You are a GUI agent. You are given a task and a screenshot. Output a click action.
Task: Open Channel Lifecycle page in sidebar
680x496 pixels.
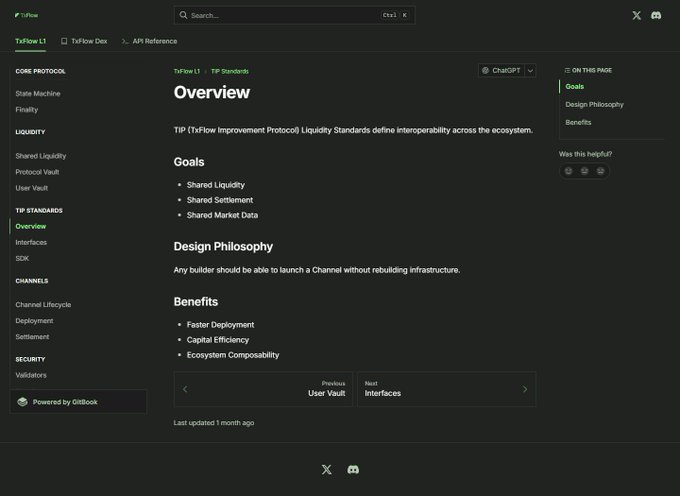click(43, 305)
